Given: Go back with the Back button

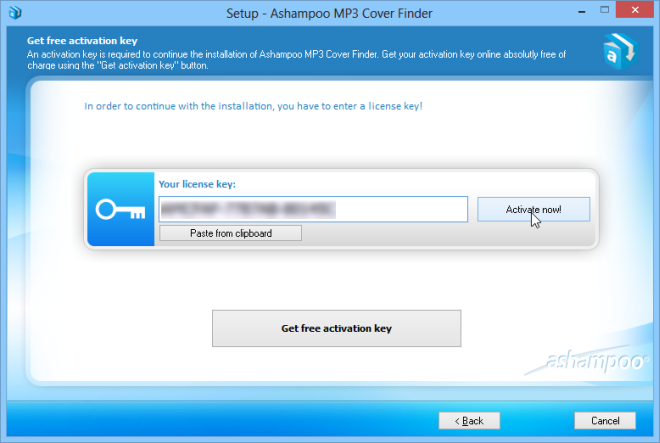Looking at the screenshot, I should click(469, 421).
